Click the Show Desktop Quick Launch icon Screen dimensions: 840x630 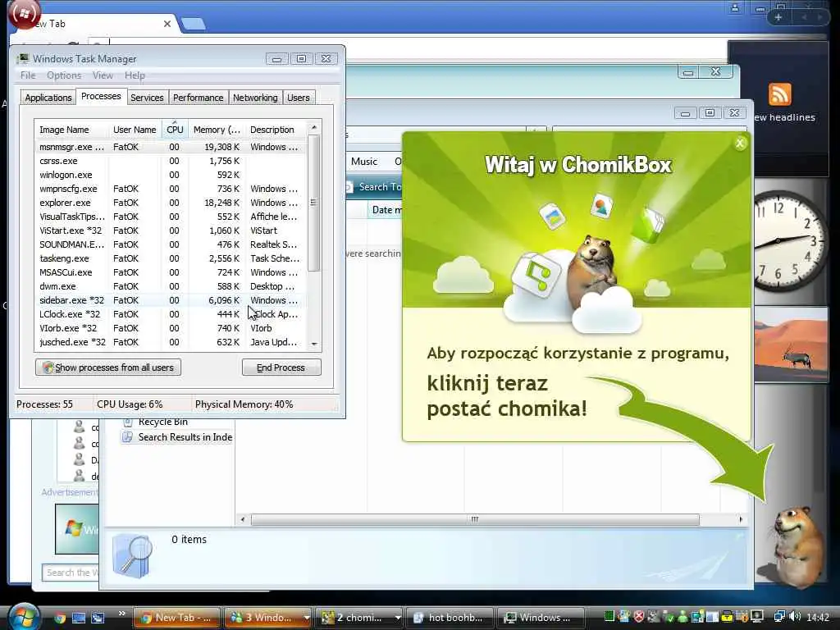click(x=79, y=618)
